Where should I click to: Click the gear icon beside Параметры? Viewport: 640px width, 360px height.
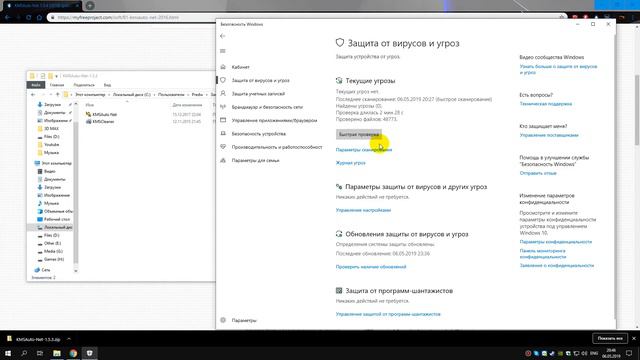223,320
